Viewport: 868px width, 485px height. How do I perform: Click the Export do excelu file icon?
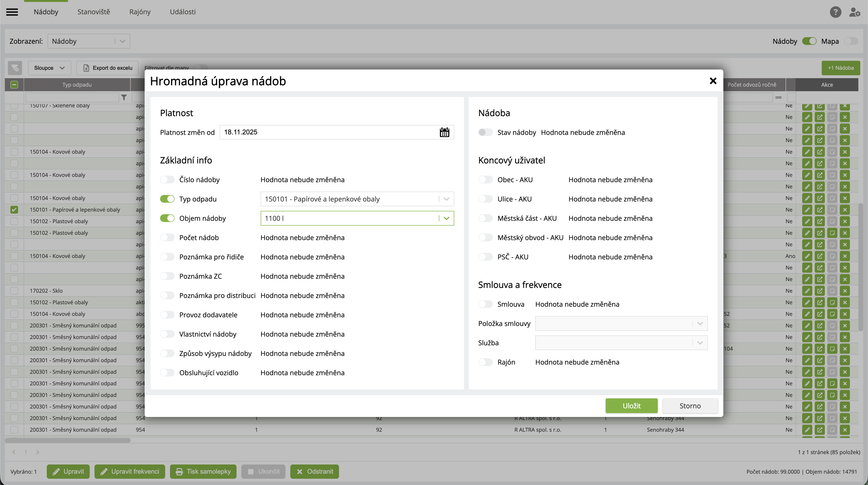[x=86, y=68]
